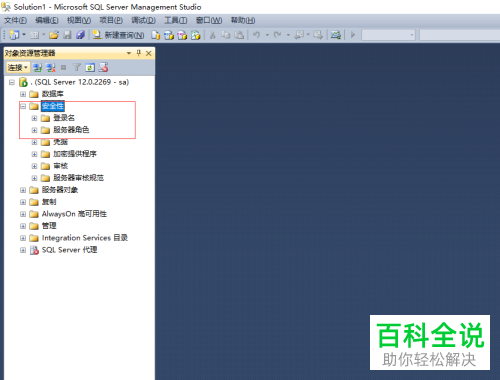Expand the 登录名 logins node
Image resolution: width=500 pixels, height=380 pixels.
pyautogui.click(x=34, y=118)
